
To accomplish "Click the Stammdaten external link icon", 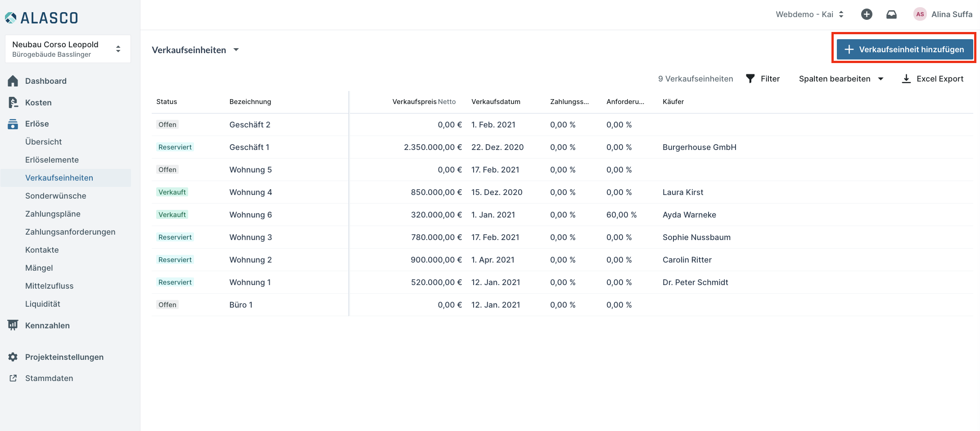I will click(x=13, y=378).
